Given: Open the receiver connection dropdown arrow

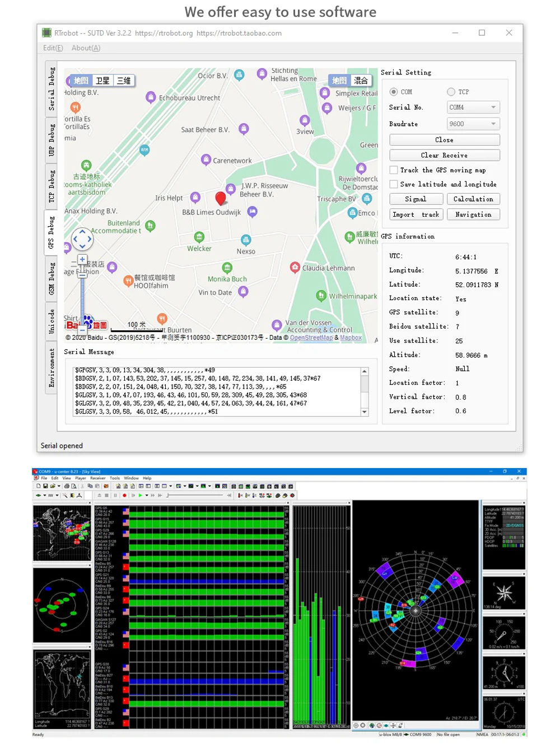Looking at the screenshot, I should pyautogui.click(x=45, y=495).
